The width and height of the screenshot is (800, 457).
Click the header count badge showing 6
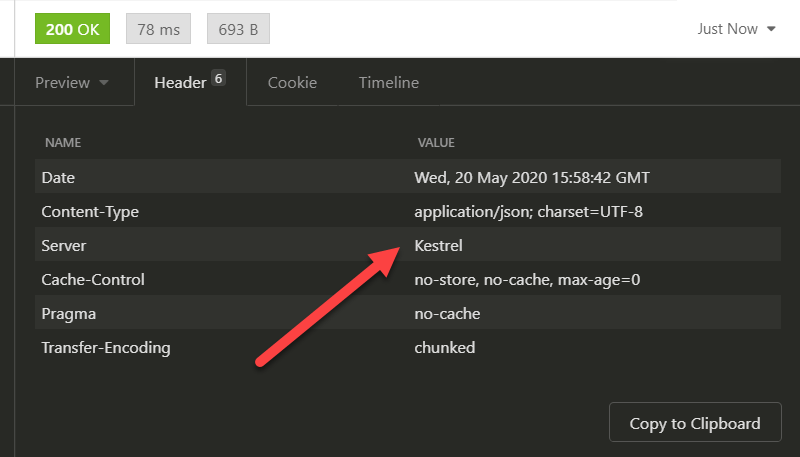point(218,78)
